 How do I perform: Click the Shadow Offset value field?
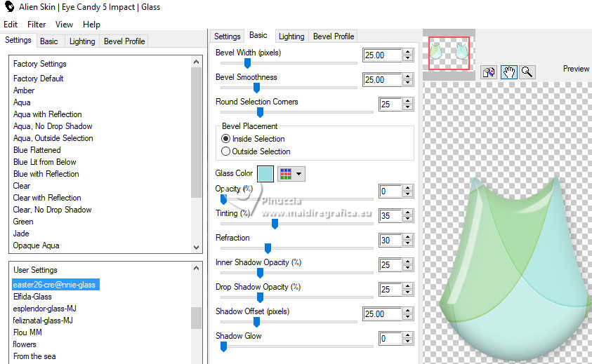coord(382,314)
